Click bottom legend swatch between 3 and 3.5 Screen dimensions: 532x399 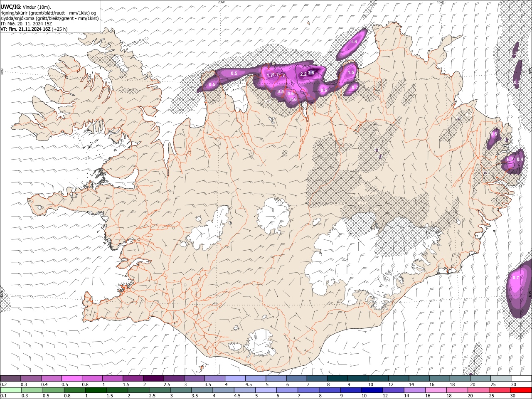point(180,390)
